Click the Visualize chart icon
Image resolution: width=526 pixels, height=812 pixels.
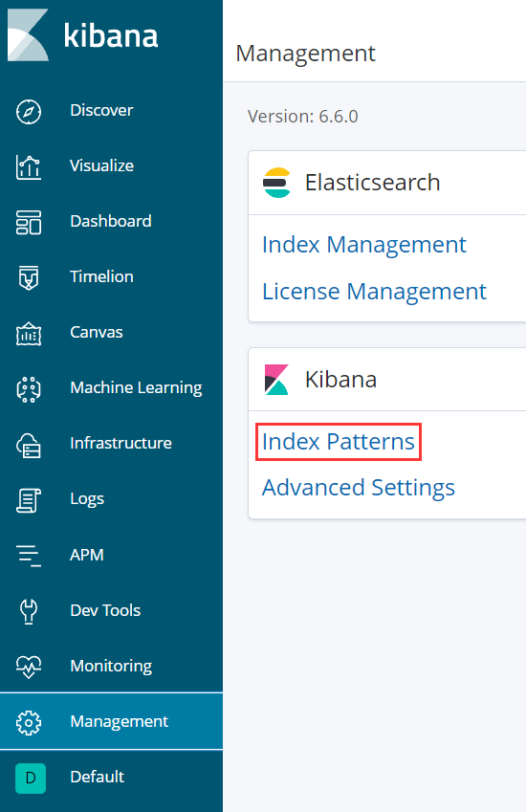click(29, 167)
